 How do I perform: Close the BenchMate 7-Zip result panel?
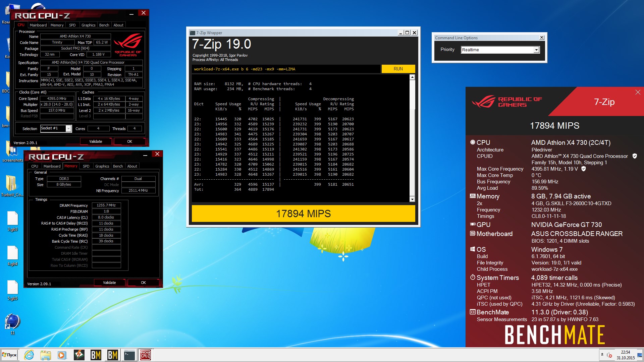click(x=638, y=92)
